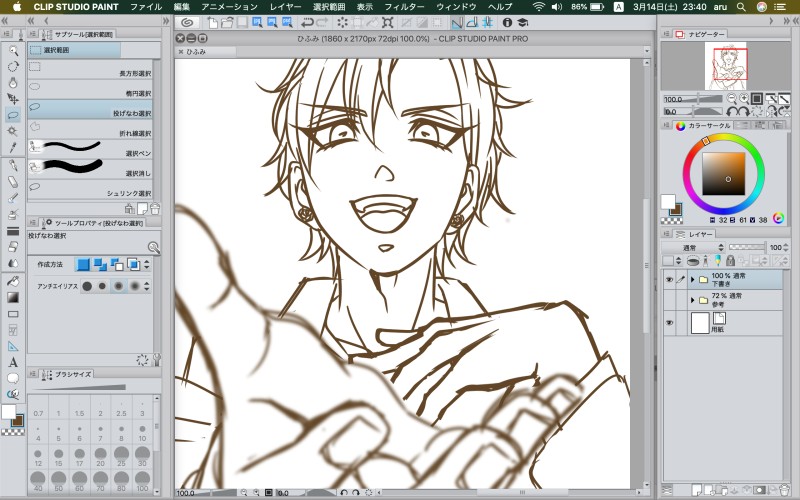Select the Move layer (light bulb) tool
The image size is (800, 500).
[x=13, y=83]
